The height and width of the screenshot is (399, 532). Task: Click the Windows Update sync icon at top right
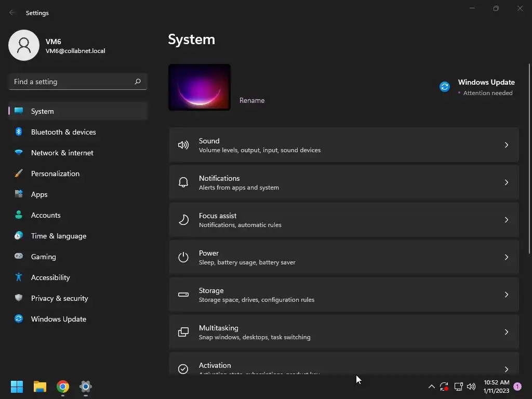(445, 87)
